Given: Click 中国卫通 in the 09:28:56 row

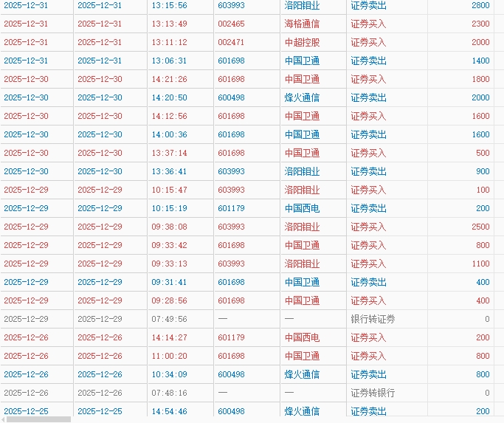Looking at the screenshot, I should tap(302, 300).
